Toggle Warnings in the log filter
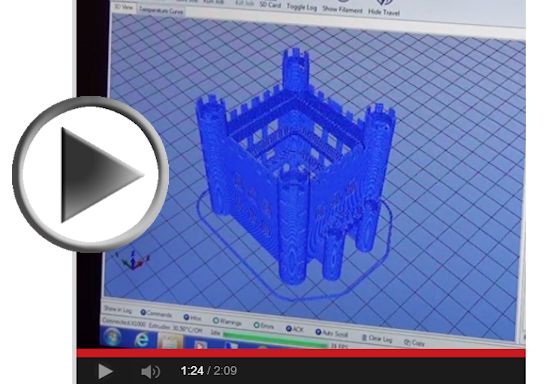 pyautogui.click(x=227, y=321)
